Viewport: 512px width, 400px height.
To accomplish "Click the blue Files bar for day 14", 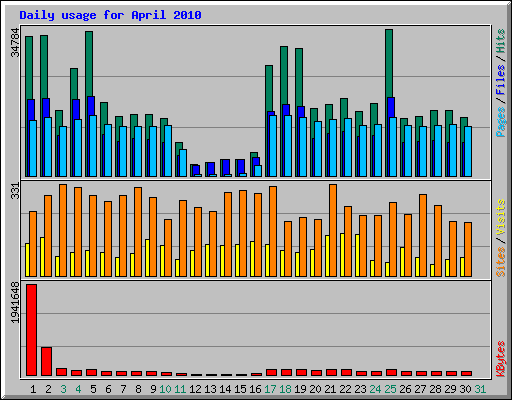I will [226, 167].
